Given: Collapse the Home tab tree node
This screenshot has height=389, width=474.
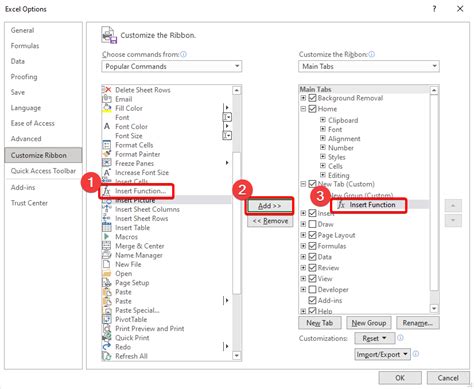Looking at the screenshot, I should tap(303, 109).
